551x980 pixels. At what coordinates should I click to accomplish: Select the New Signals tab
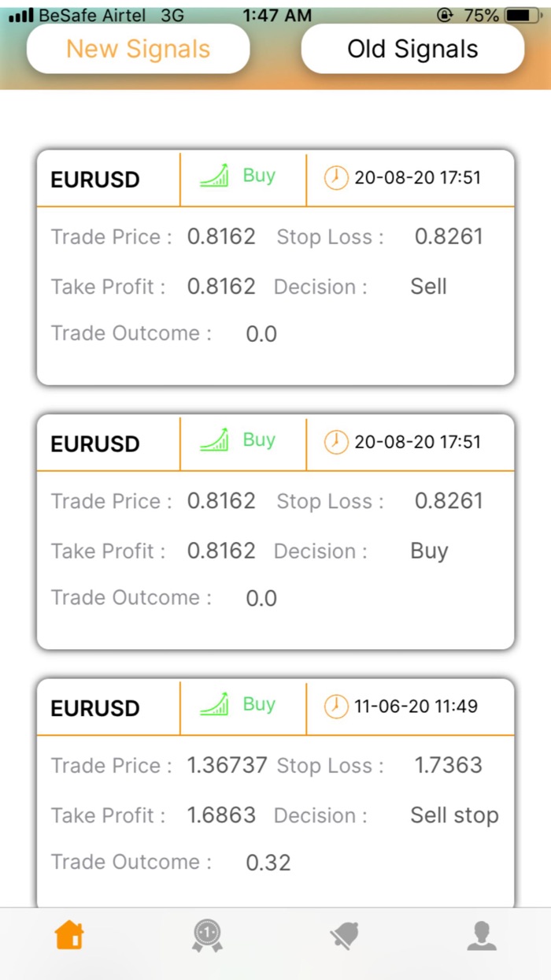pos(139,48)
